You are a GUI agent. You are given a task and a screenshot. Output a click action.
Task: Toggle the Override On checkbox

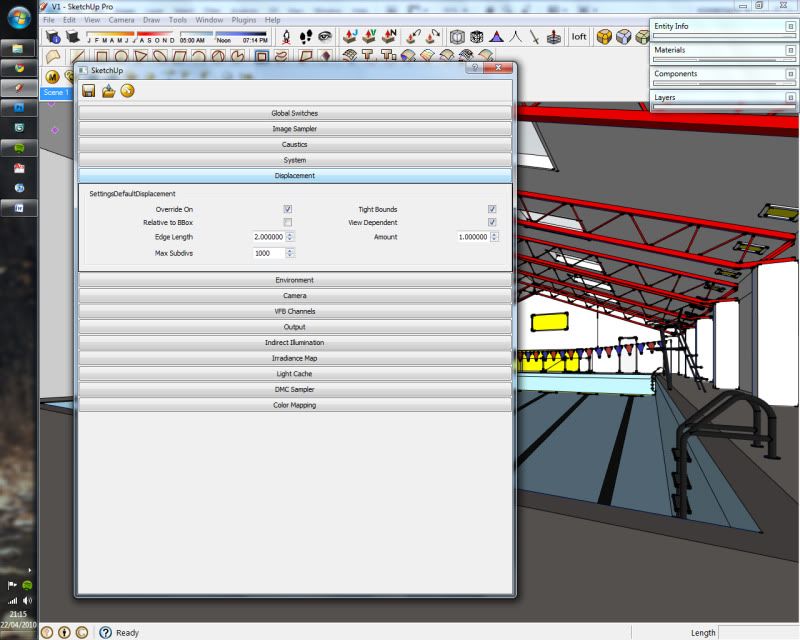tap(288, 209)
